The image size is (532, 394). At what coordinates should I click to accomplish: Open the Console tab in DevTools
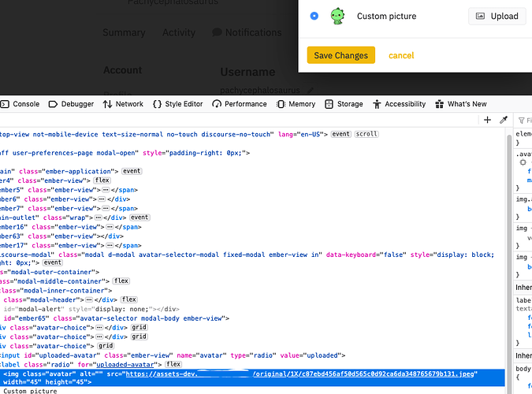coord(20,104)
